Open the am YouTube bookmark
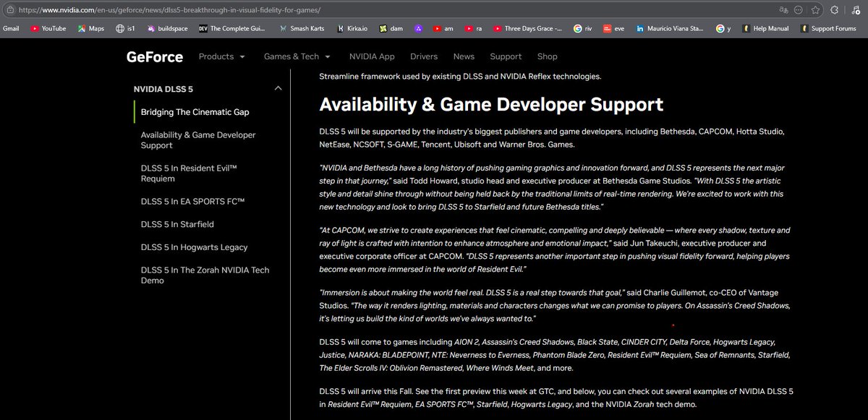 tap(443, 28)
